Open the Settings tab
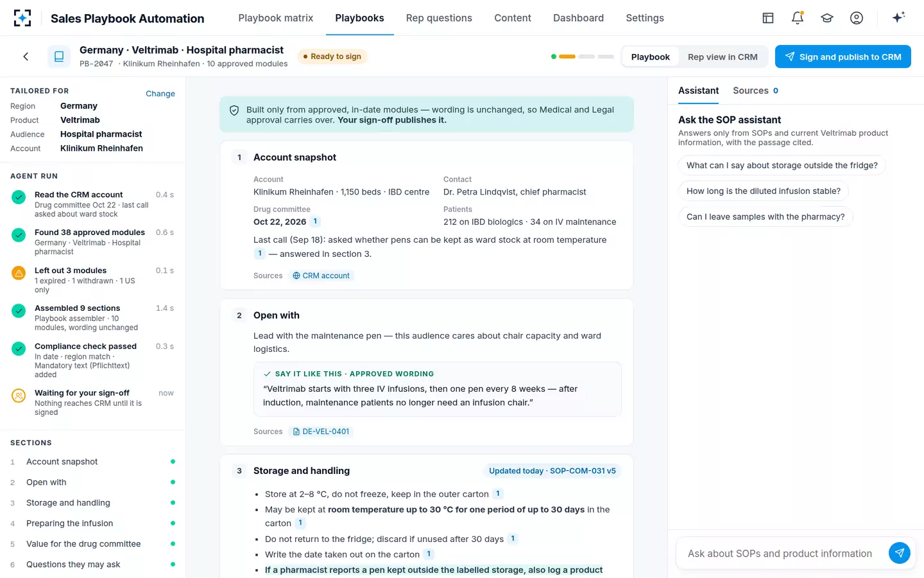Screen dimensions: 924x578 tap(645, 18)
